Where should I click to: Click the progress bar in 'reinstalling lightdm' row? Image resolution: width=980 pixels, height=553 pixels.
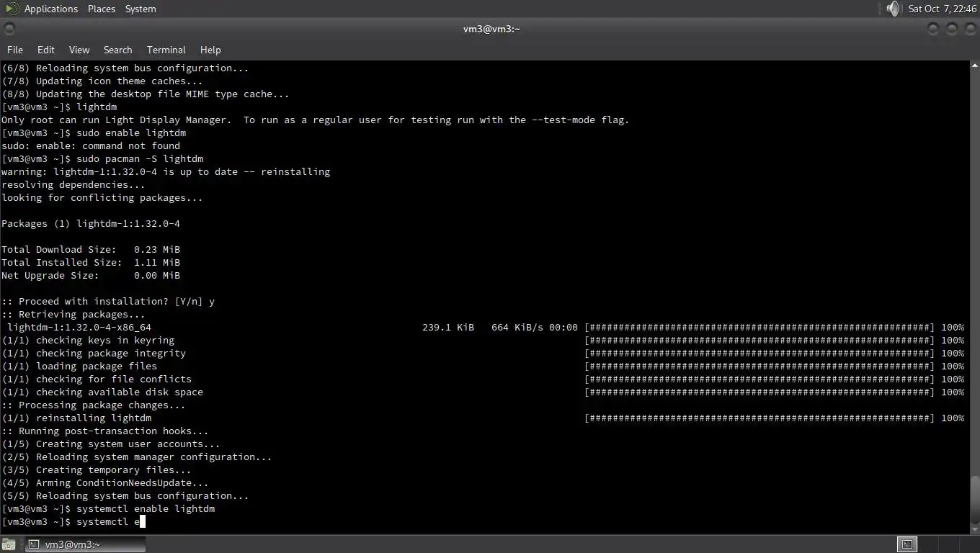click(x=759, y=418)
